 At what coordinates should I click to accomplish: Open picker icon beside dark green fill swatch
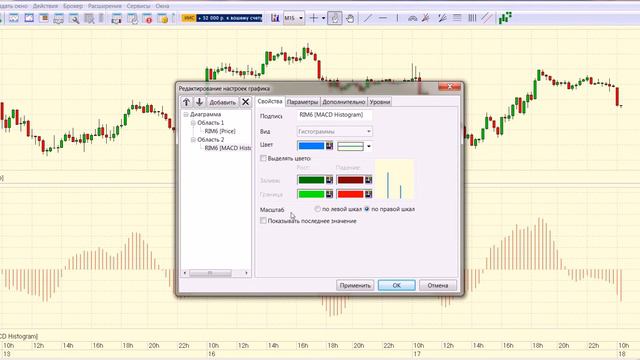click(329, 180)
